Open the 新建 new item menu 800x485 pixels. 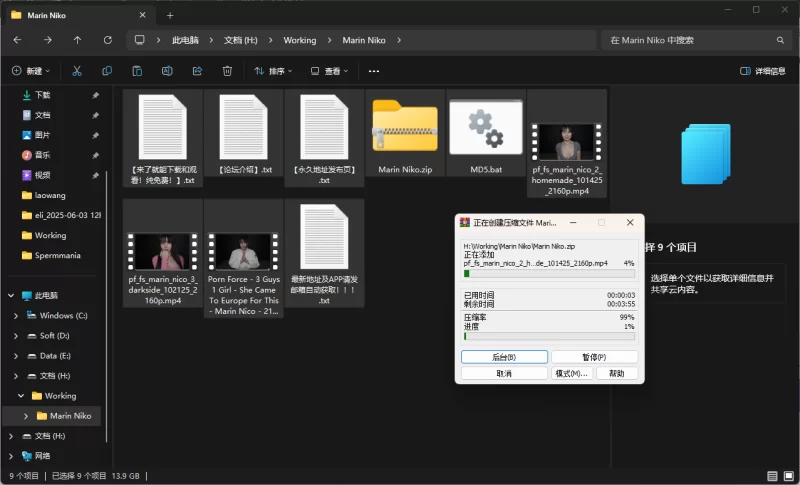[x=31, y=71]
